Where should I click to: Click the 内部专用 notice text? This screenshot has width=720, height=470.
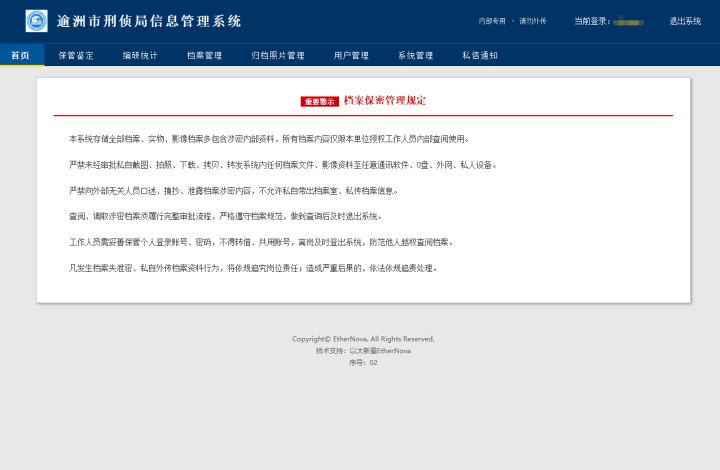point(492,21)
